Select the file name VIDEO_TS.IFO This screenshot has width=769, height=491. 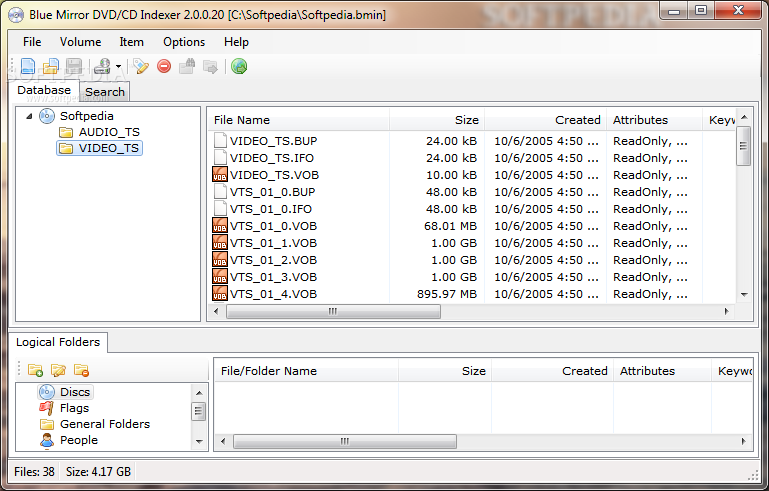pyautogui.click(x=272, y=158)
